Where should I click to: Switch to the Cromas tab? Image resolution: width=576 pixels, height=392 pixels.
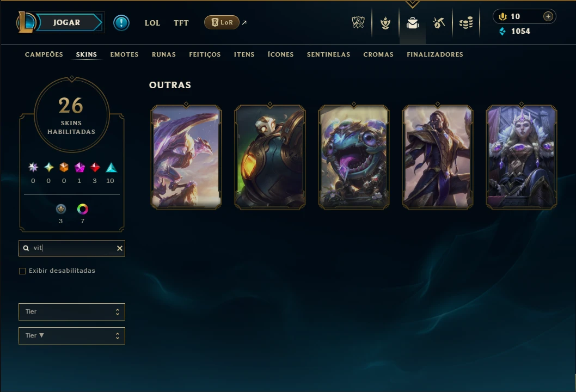pos(378,54)
